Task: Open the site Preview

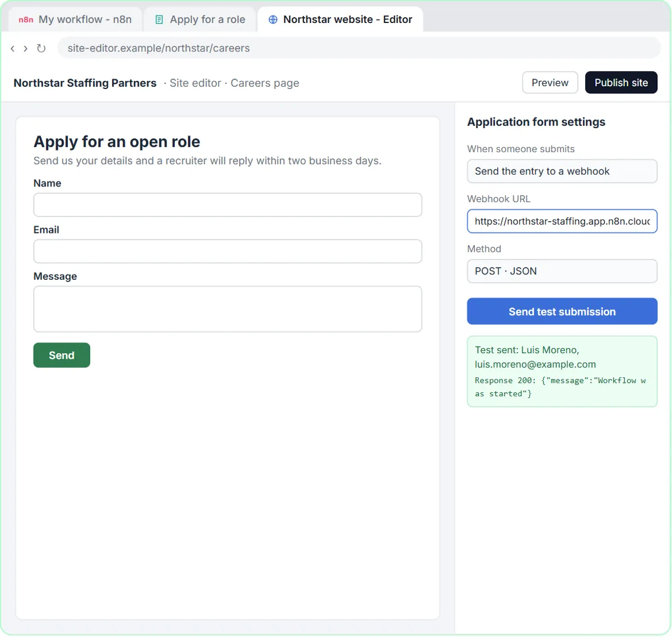Action: [x=550, y=83]
